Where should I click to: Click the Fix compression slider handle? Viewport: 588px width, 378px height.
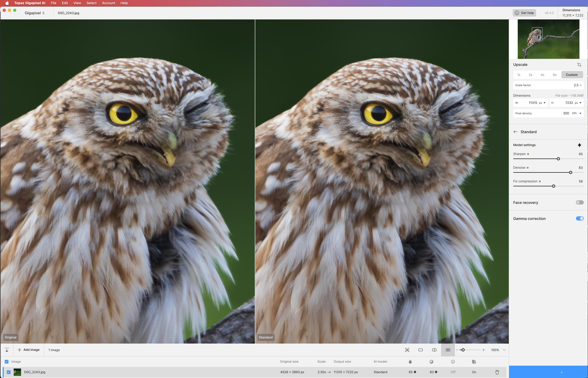point(554,186)
